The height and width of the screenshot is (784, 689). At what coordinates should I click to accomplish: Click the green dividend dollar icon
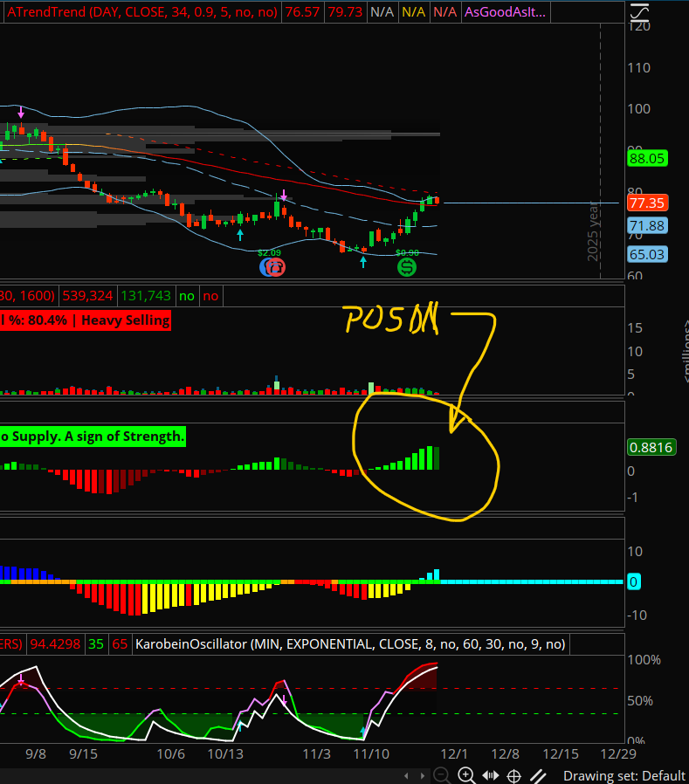click(407, 267)
